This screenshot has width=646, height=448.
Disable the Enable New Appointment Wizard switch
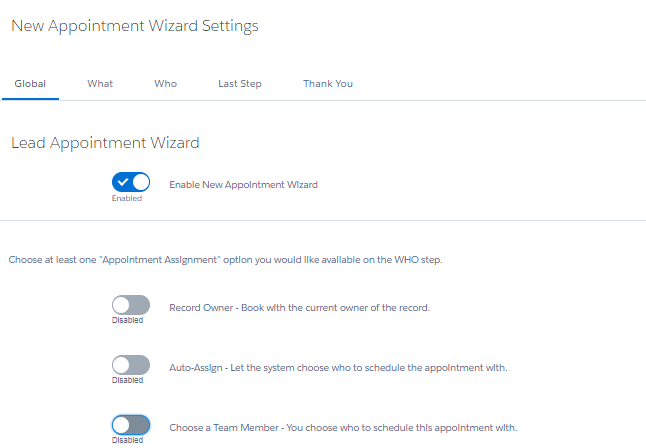(131, 182)
